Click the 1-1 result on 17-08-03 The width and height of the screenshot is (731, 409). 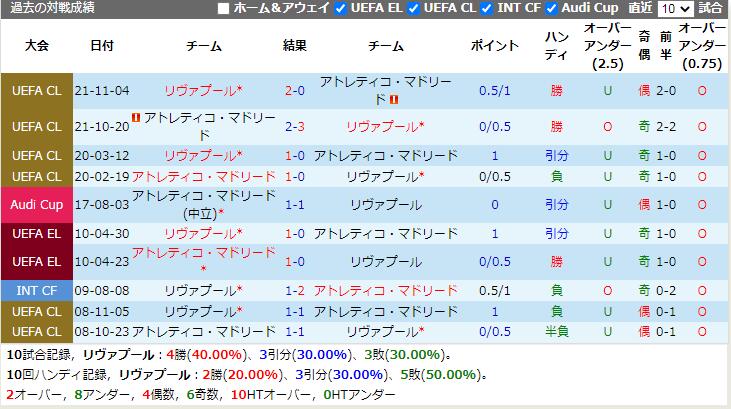coord(295,204)
